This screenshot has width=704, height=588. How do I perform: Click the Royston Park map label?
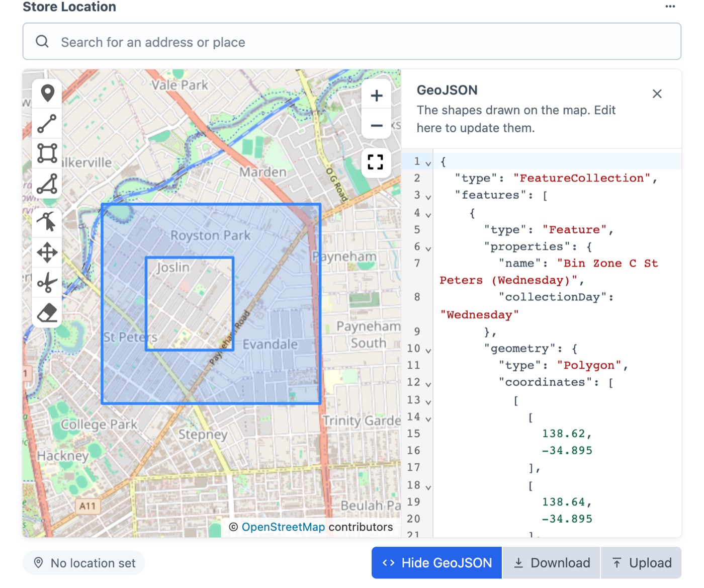210,235
